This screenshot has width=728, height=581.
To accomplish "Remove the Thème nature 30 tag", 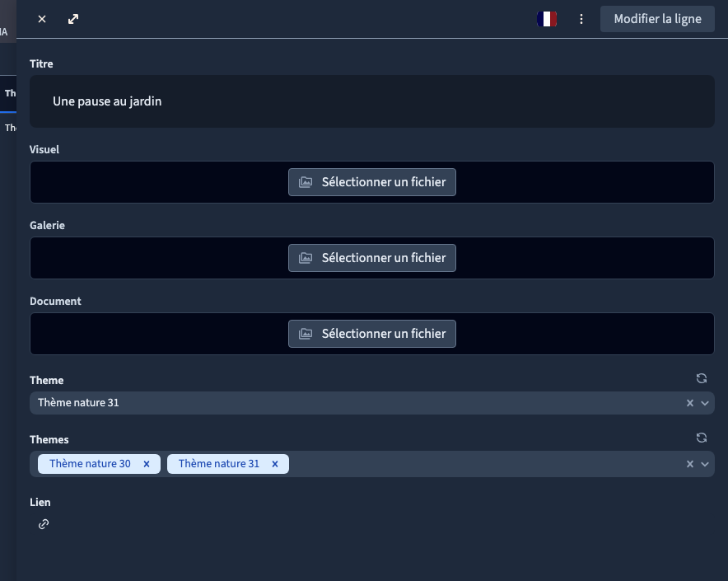I will click(x=147, y=464).
